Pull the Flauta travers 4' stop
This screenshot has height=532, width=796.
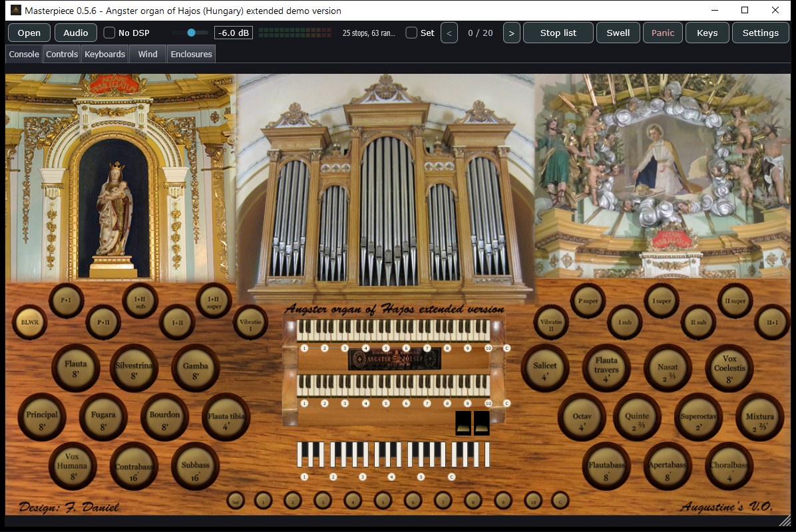point(606,368)
